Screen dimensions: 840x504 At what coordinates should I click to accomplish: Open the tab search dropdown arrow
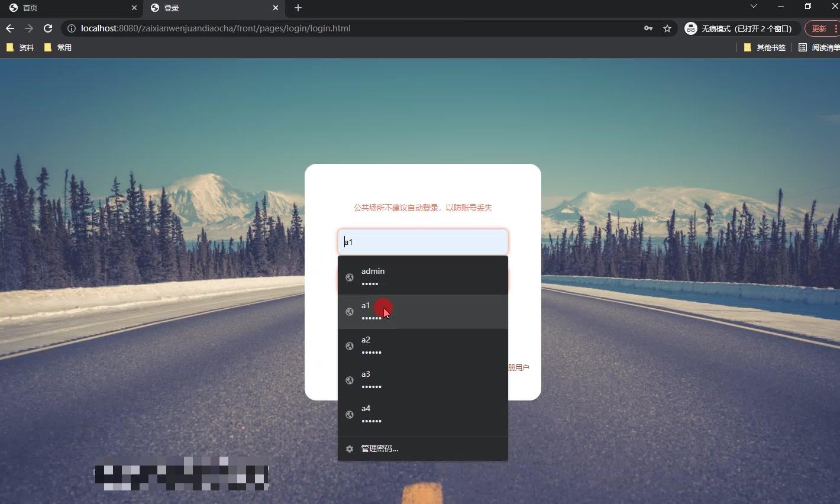click(753, 6)
